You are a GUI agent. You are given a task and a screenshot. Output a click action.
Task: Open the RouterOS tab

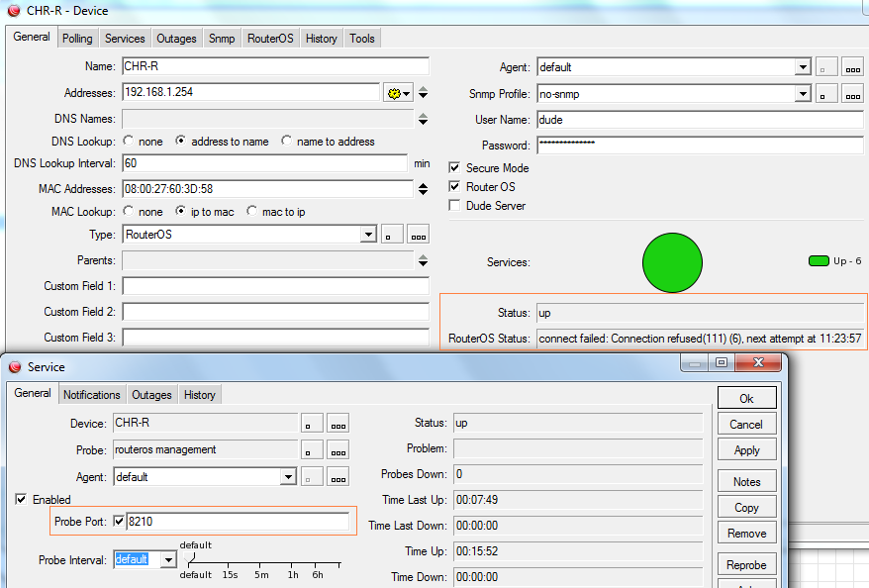click(270, 39)
